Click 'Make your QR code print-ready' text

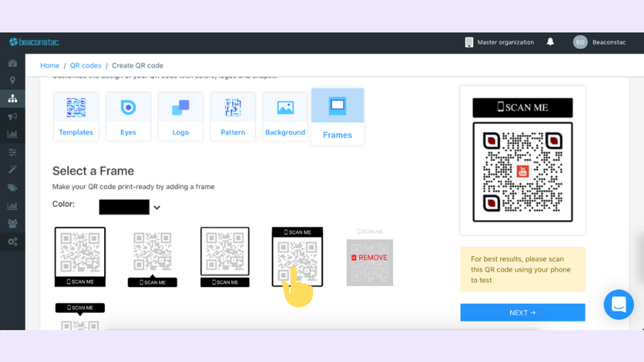pyautogui.click(x=133, y=187)
